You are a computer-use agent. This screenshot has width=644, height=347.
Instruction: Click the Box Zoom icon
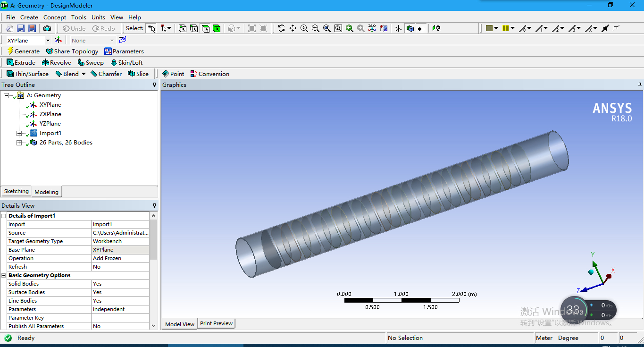pyautogui.click(x=315, y=28)
